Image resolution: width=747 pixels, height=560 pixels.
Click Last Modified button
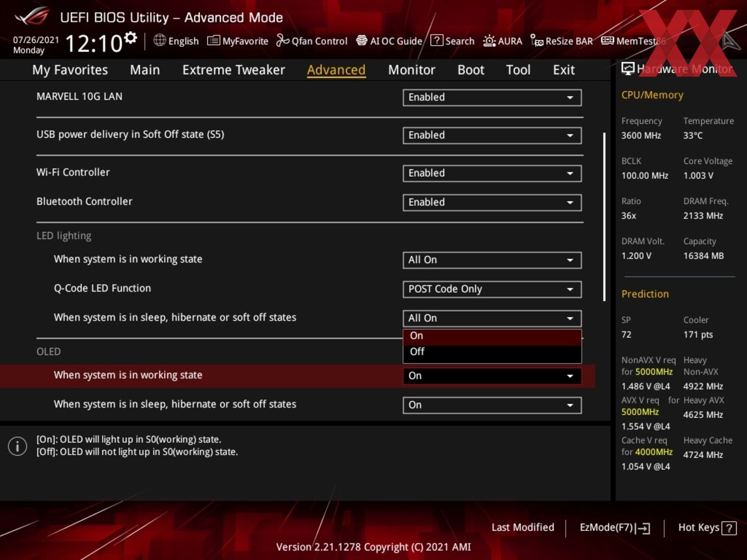click(522, 527)
